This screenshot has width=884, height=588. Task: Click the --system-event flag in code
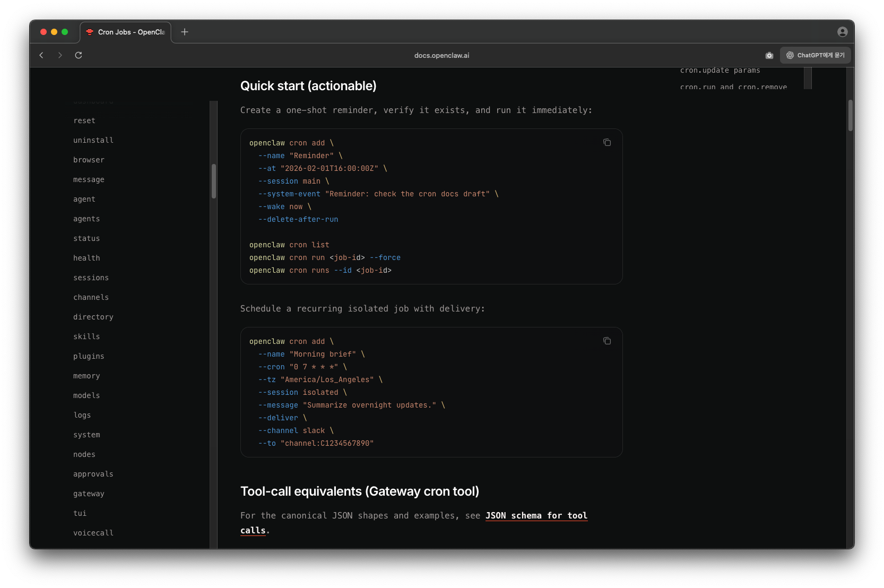point(289,194)
